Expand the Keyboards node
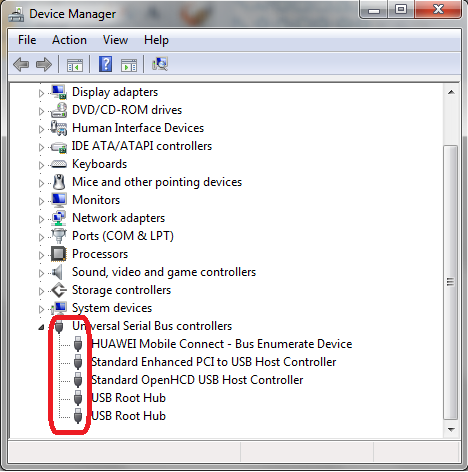Image resolution: width=468 pixels, height=472 pixels. point(41,165)
